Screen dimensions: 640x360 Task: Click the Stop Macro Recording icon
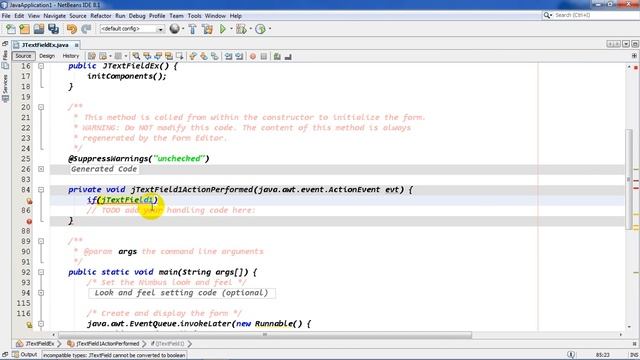click(x=264, y=56)
